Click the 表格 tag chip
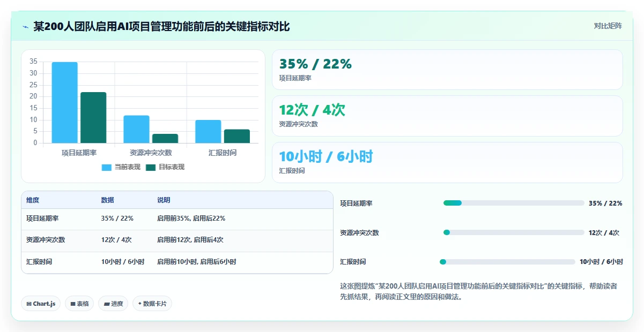 [x=79, y=304]
